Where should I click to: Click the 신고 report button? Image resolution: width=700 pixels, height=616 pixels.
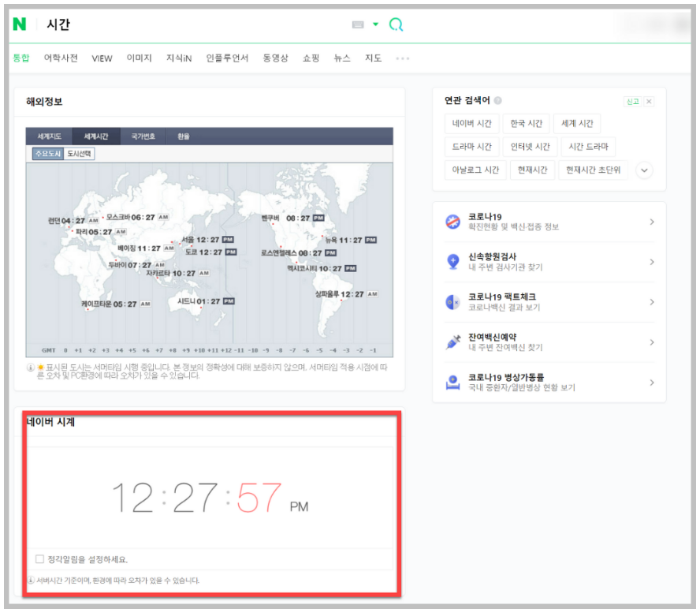pos(632,102)
